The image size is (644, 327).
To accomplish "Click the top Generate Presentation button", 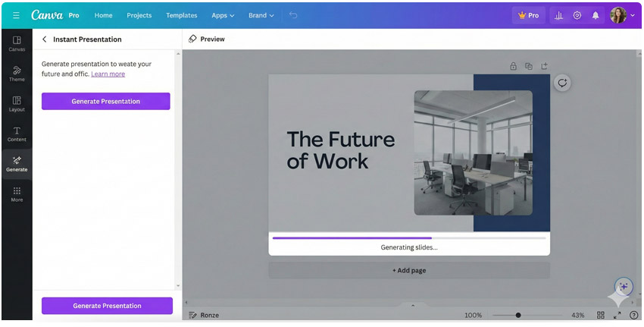I will (x=105, y=102).
